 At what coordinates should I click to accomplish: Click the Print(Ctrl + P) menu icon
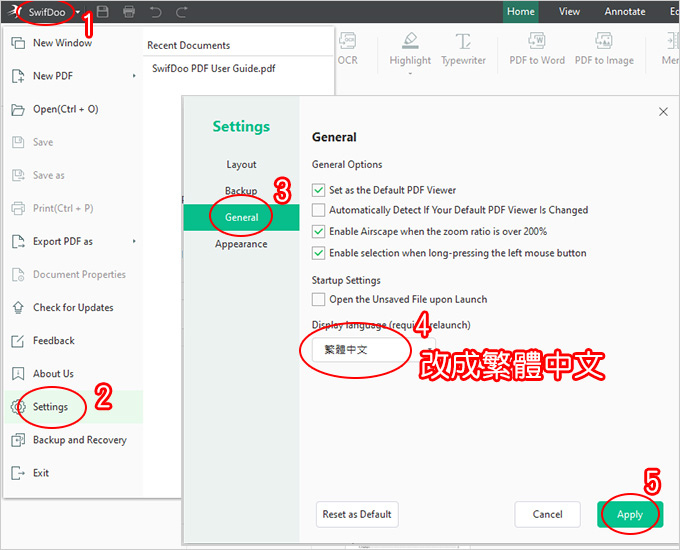(x=18, y=208)
